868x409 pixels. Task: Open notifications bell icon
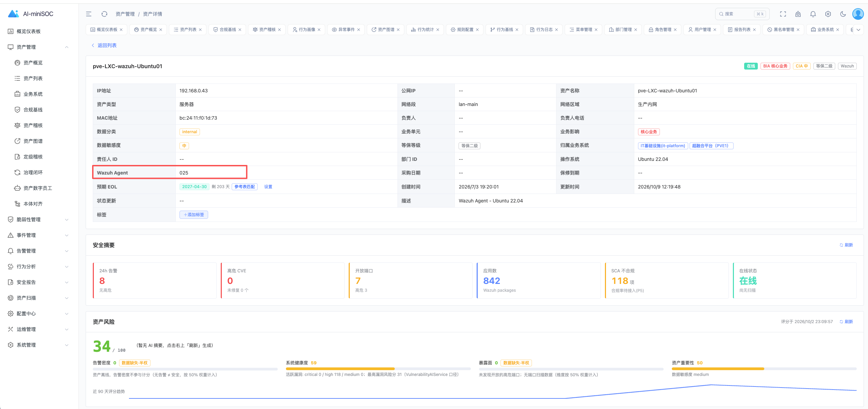813,14
